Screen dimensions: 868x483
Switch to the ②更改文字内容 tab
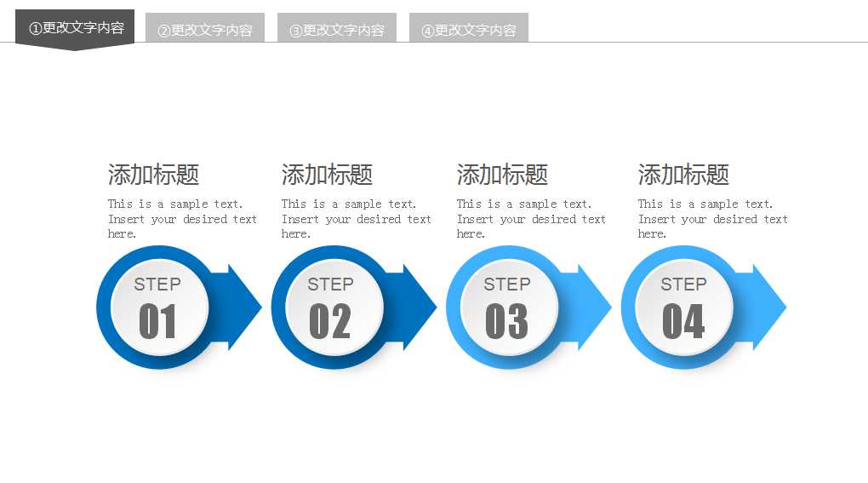point(205,30)
